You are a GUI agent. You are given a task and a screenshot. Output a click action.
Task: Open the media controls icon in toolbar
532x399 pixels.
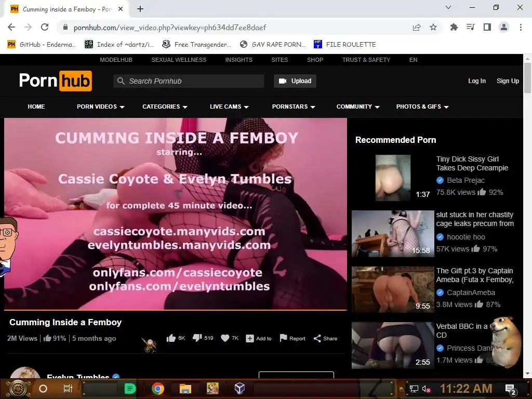(471, 27)
